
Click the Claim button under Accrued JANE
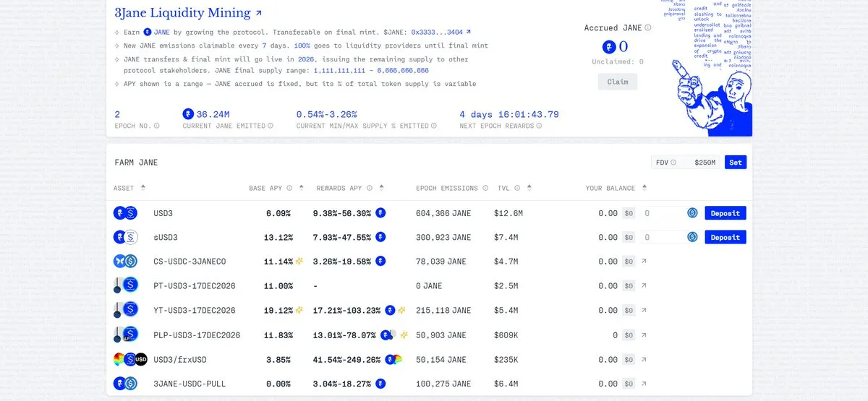618,82
